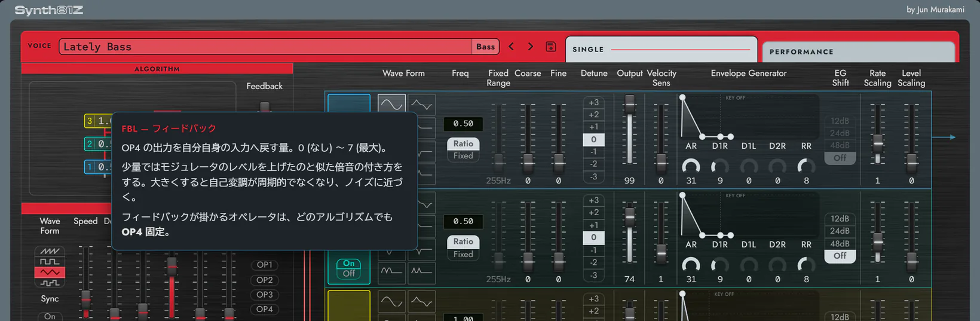This screenshot has height=321, width=980.
Task: Toggle the OP2 LFO destination button
Action: [x=265, y=280]
